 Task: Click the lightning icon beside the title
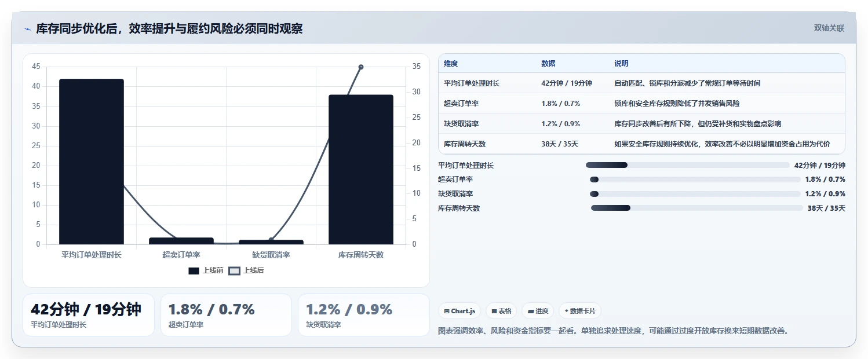point(28,29)
